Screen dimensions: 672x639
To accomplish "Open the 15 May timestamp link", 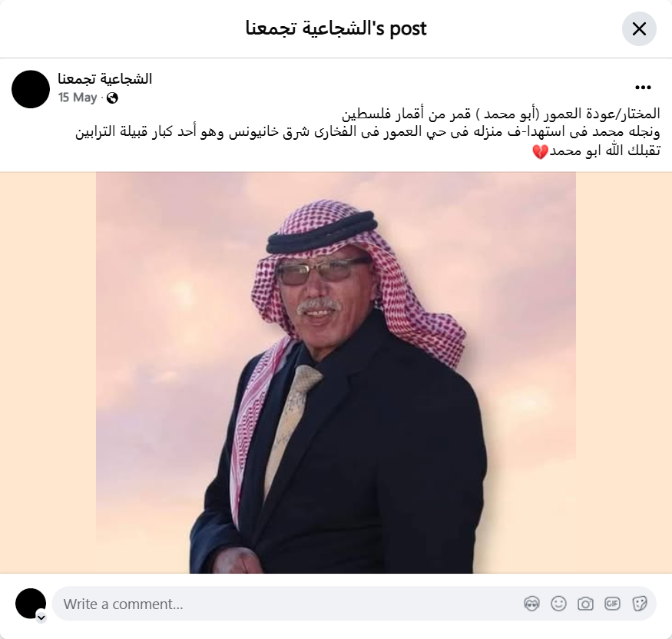I will [78, 98].
